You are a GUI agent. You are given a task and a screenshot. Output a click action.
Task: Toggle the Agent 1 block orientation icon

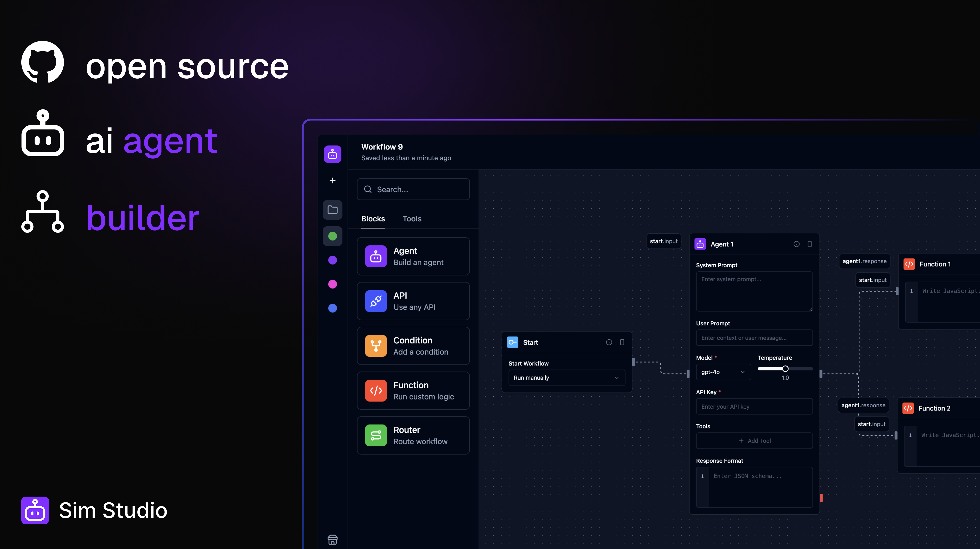click(x=810, y=244)
